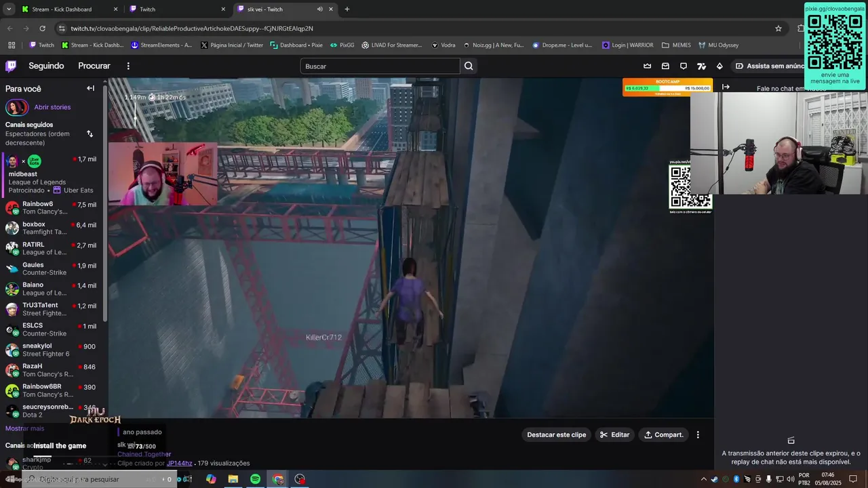The width and height of the screenshot is (868, 488).
Task: Open Página Inicial / Twitter bookmark
Action: 231,45
